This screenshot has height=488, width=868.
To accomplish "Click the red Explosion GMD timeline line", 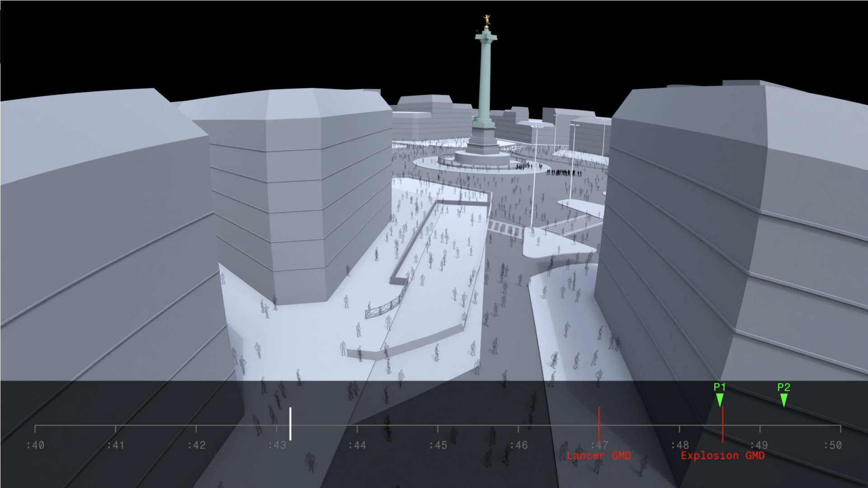I will [x=723, y=425].
